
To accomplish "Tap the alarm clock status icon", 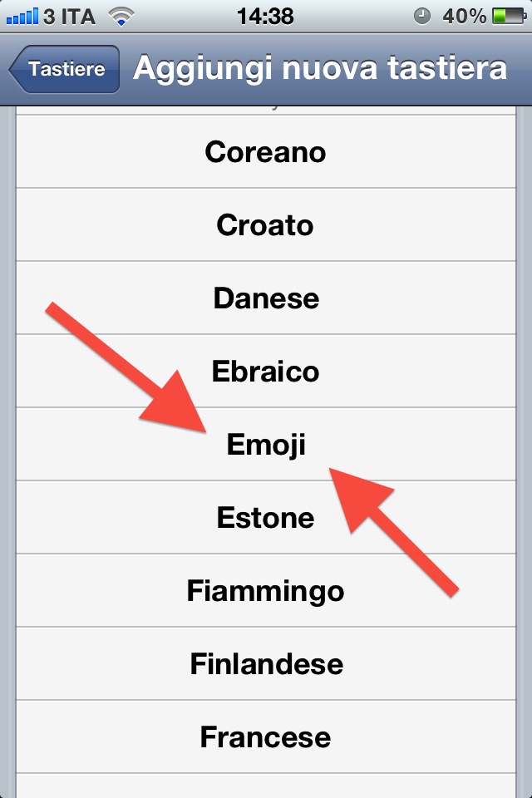I will [x=422, y=16].
